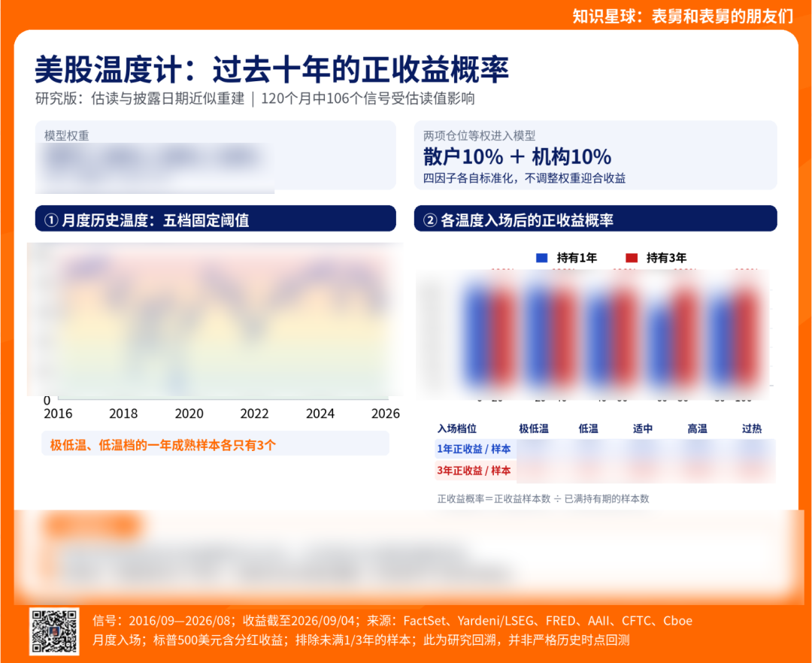
Task: Click the blue 持有1年 legend swatch
Action: tap(541, 258)
